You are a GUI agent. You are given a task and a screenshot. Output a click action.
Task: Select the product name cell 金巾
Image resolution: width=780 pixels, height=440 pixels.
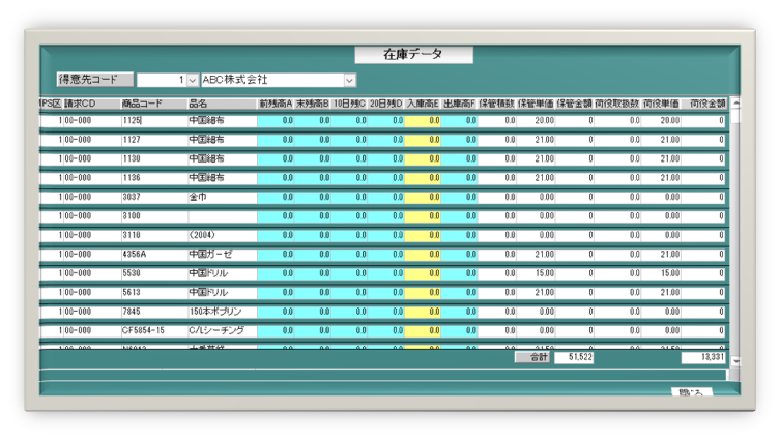tap(220, 197)
